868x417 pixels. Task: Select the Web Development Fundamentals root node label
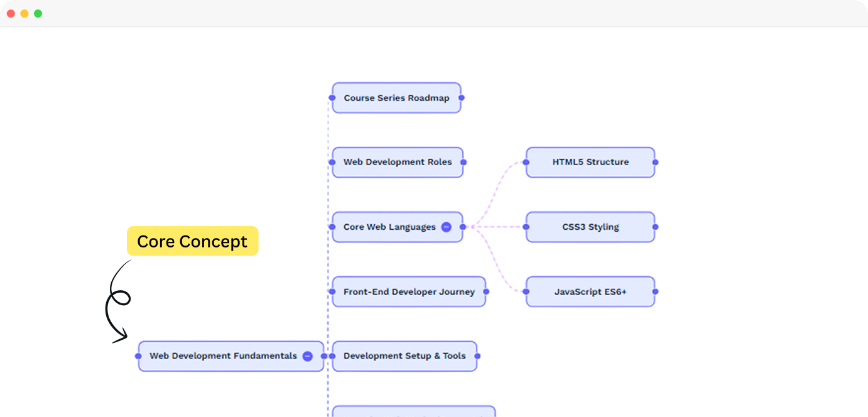[x=223, y=356]
